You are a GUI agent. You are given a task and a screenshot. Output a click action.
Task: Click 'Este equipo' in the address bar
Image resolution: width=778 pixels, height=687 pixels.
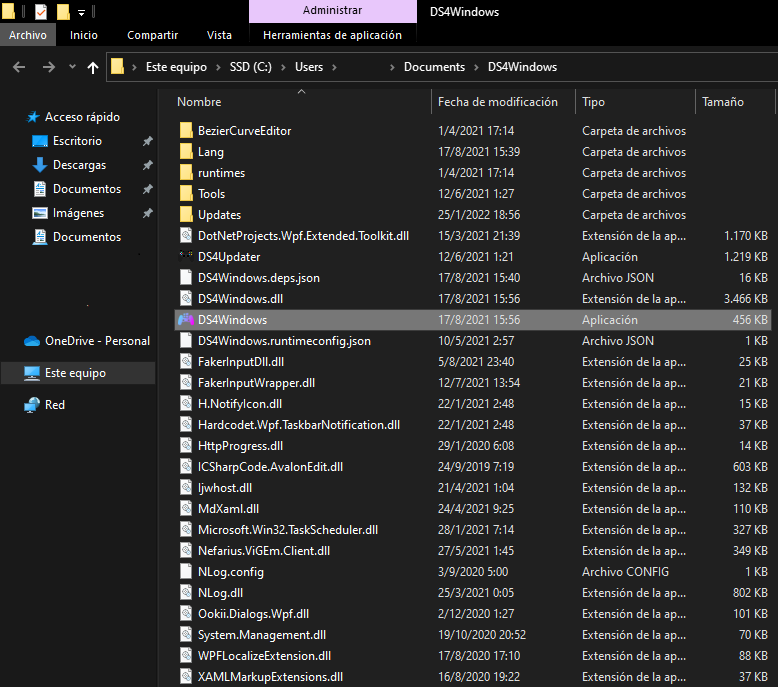click(176, 67)
